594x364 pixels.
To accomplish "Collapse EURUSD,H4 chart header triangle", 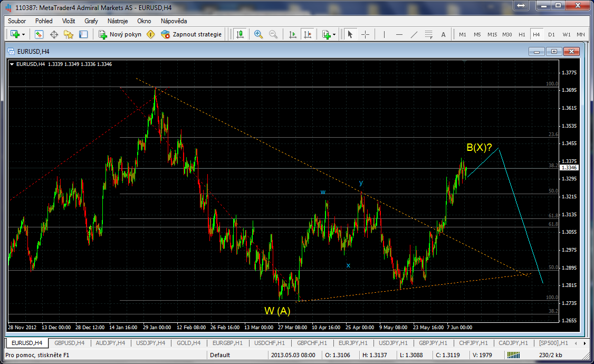I will point(12,64).
